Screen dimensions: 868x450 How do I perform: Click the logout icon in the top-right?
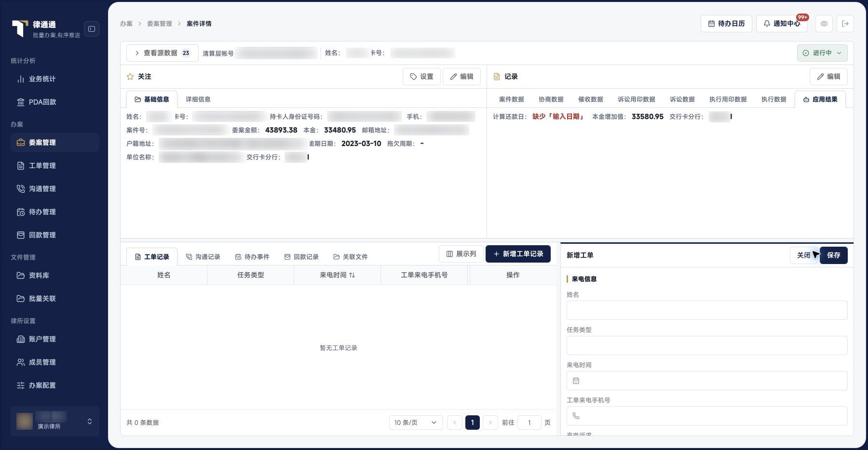(845, 24)
